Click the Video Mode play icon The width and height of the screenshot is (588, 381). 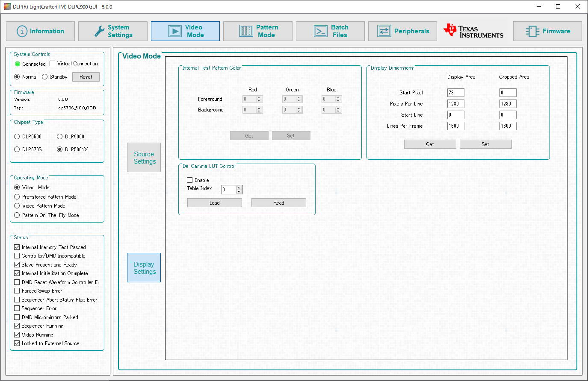(175, 31)
